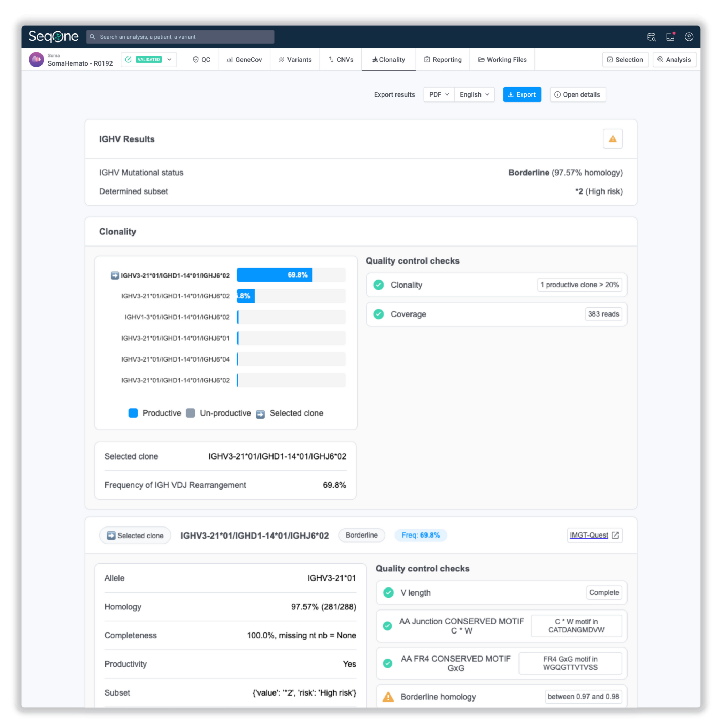The height and width of the screenshot is (728, 723).
Task: Click the blue Export button
Action: pyautogui.click(x=522, y=94)
